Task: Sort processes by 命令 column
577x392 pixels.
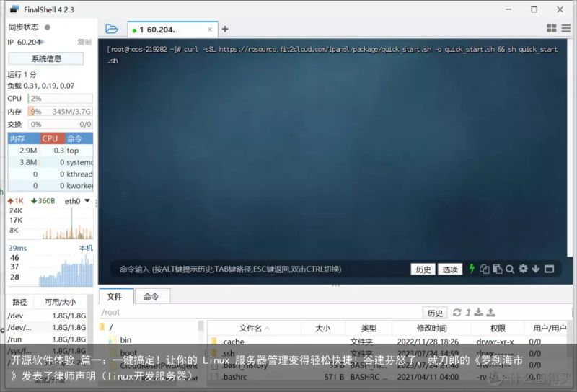Action: pyautogui.click(x=79, y=138)
